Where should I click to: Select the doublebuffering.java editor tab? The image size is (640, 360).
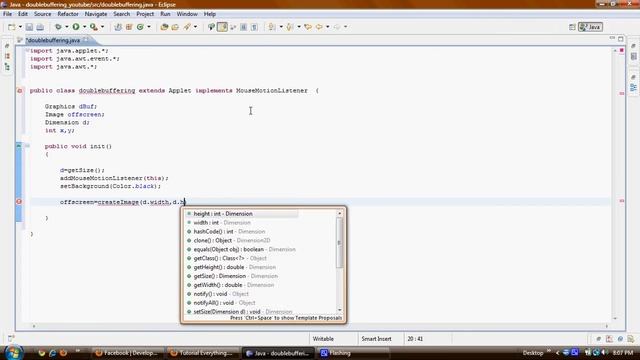53,40
